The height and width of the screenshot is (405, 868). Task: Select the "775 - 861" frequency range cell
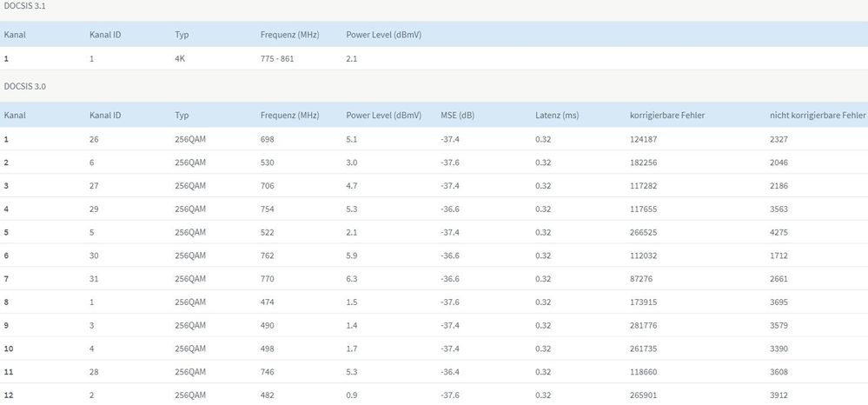coord(278,59)
